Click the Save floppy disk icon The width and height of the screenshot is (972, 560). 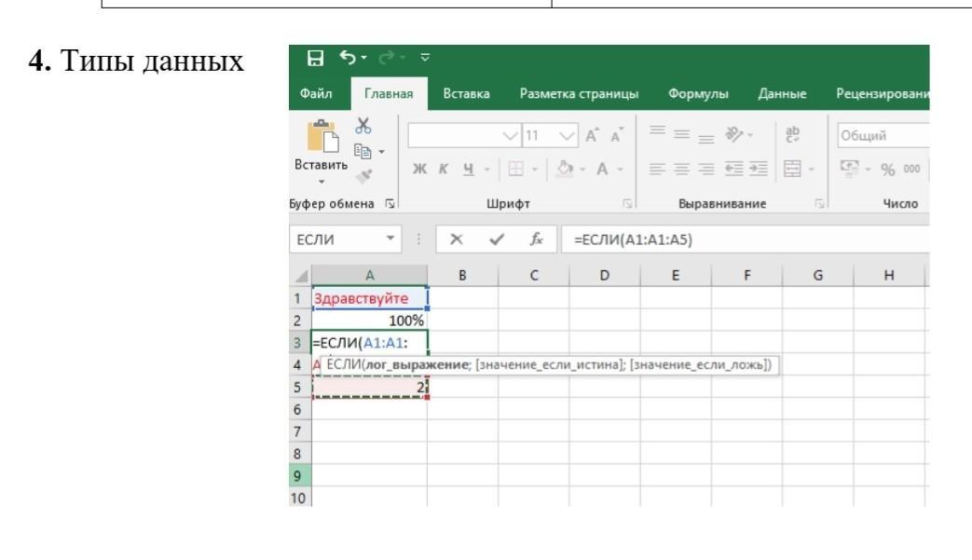(316, 58)
